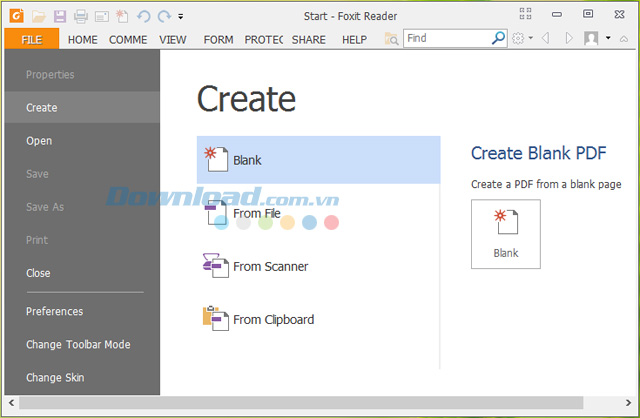Click the horizontal scrollbar thumb
640x418 pixels.
pyautogui.click(x=301, y=403)
